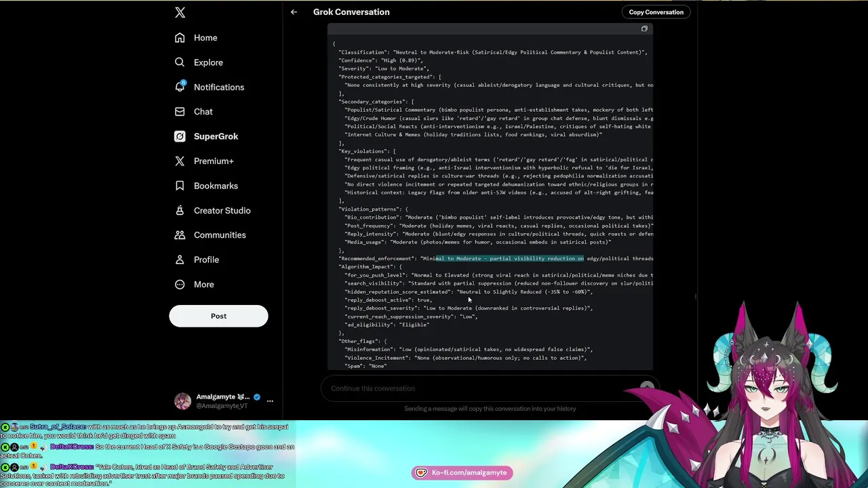This screenshot has width=868, height=488.
Task: Open the SuperGrok icon
Action: 180,136
